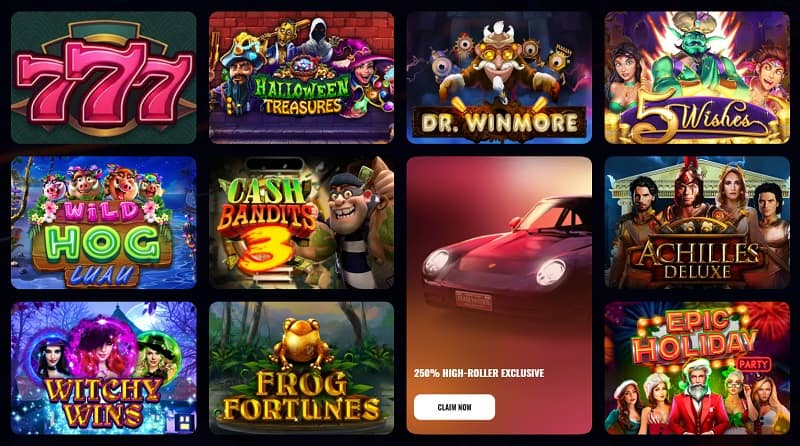The height and width of the screenshot is (446, 800).
Task: Click the mustached doctor in Dr. Winmore
Action: tap(497, 64)
